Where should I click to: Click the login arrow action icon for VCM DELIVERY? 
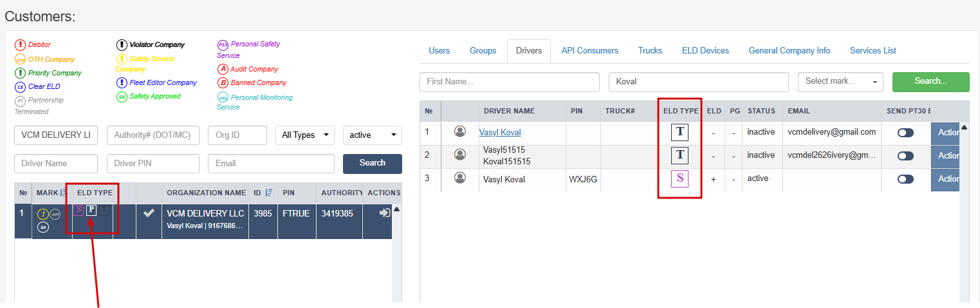pyautogui.click(x=385, y=213)
